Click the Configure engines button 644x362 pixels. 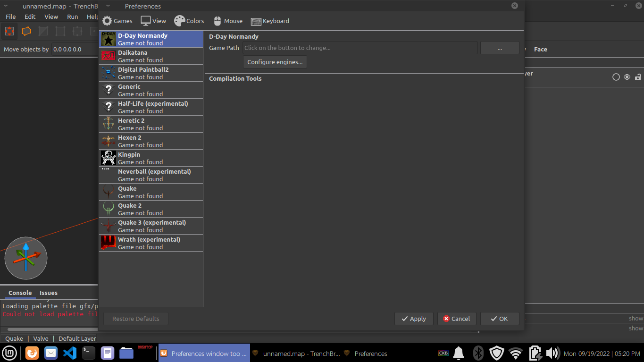tap(275, 62)
